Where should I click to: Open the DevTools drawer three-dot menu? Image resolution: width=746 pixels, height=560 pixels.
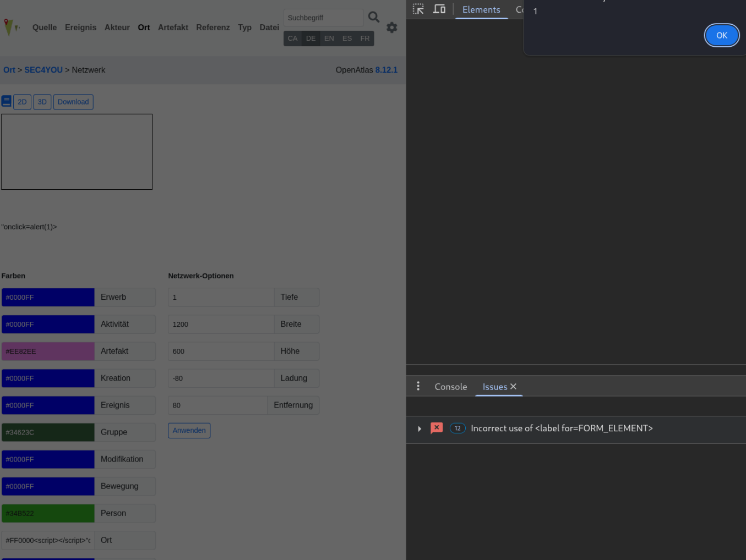point(418,386)
